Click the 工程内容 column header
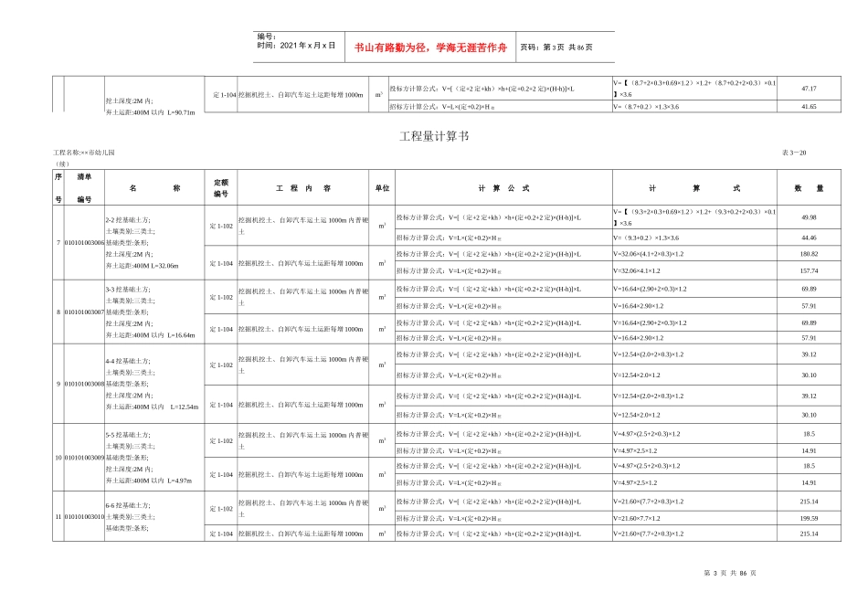 pyautogui.click(x=302, y=188)
